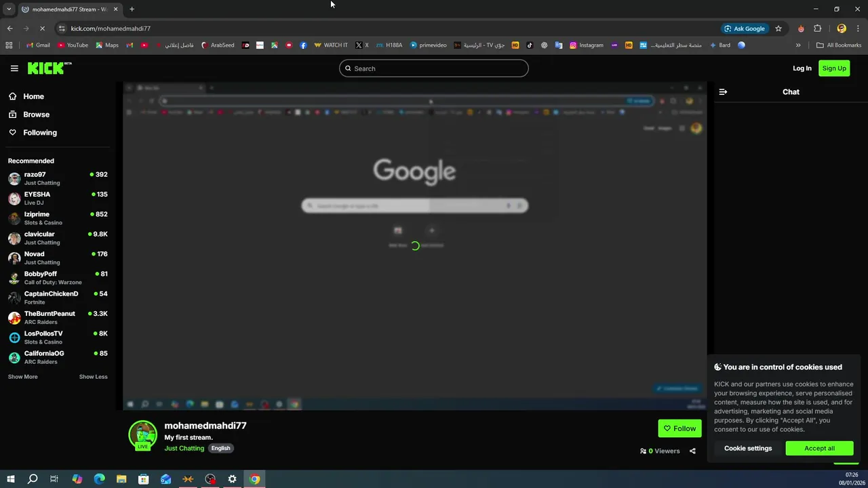Screen dimensions: 868x488
Task: Open Maps bookmark
Action: (107, 45)
